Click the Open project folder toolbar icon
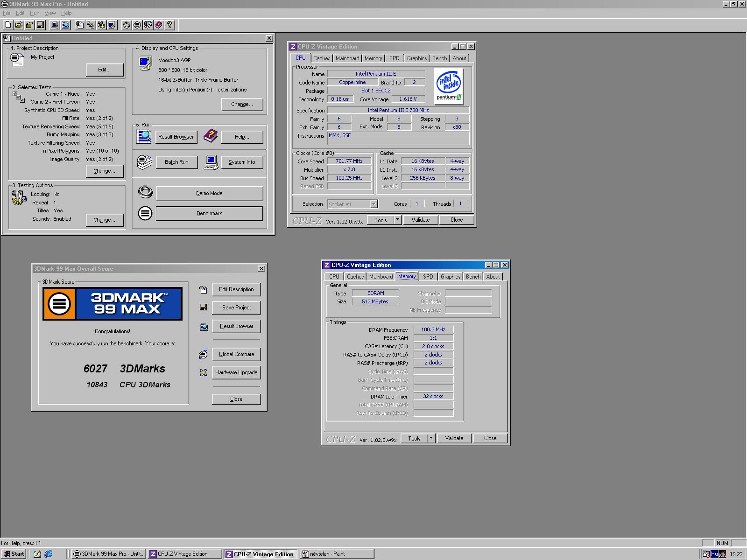Image resolution: width=747 pixels, height=560 pixels. pyautogui.click(x=19, y=25)
